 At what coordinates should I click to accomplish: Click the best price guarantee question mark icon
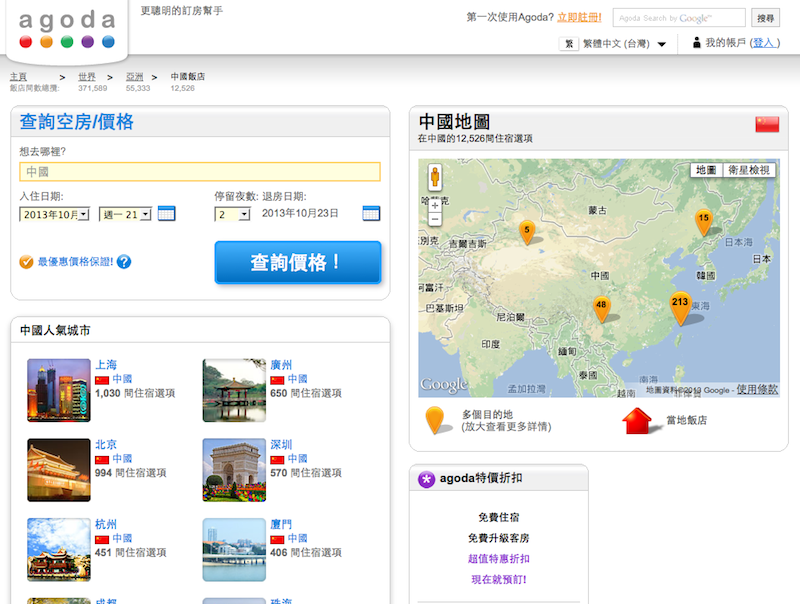point(124,262)
